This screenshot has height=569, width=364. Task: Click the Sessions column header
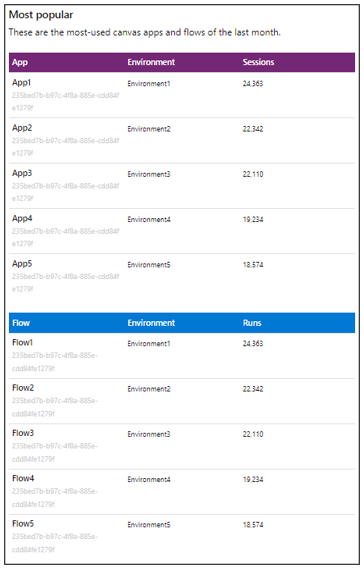click(x=258, y=62)
